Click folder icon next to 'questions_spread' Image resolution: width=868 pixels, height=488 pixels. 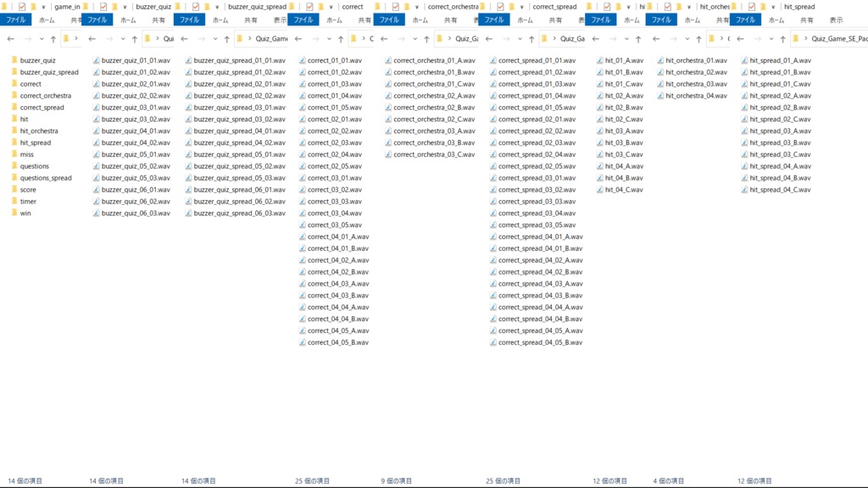tap(14, 178)
